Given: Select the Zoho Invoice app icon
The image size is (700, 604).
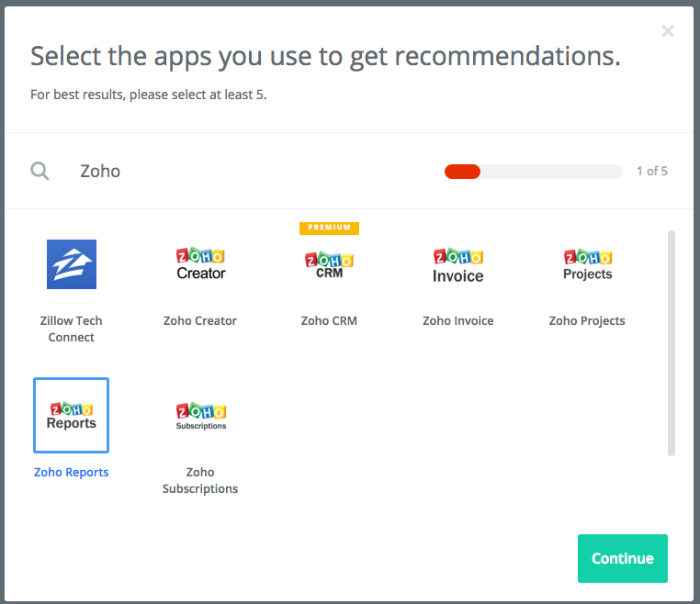Looking at the screenshot, I should tap(457, 264).
